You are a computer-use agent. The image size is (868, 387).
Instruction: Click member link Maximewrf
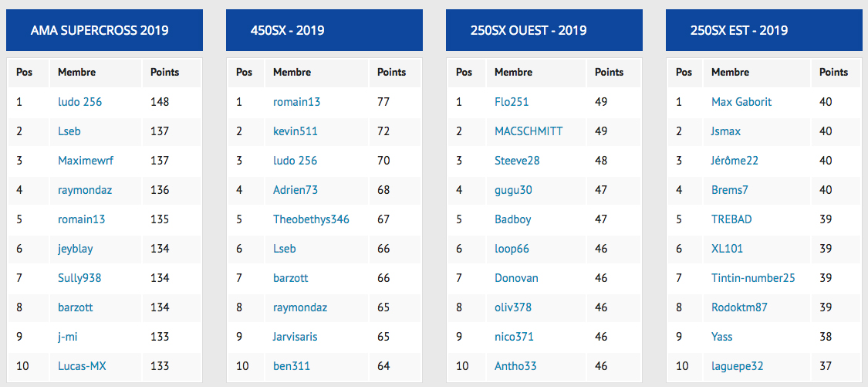[x=86, y=161]
